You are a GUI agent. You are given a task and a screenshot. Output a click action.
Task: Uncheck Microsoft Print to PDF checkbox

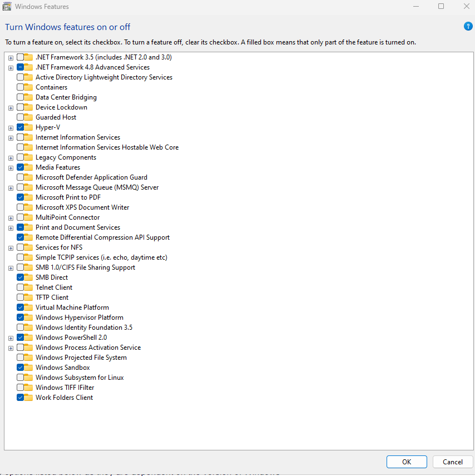click(x=21, y=197)
